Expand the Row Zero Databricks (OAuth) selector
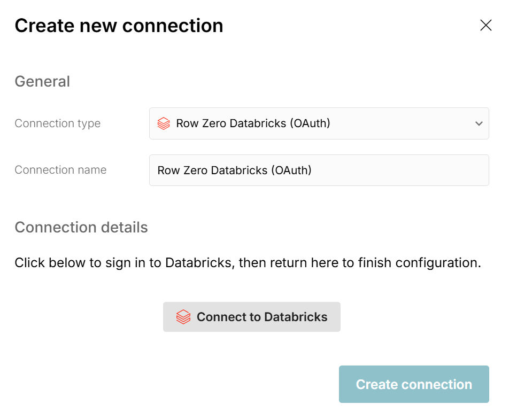This screenshot has height=420, width=517. tap(319, 123)
